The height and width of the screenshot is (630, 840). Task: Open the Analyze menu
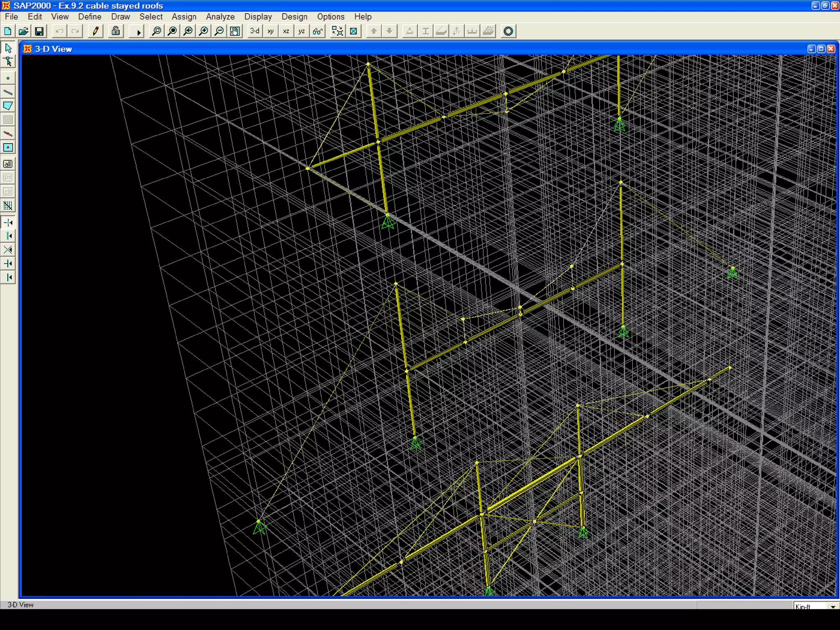220,17
